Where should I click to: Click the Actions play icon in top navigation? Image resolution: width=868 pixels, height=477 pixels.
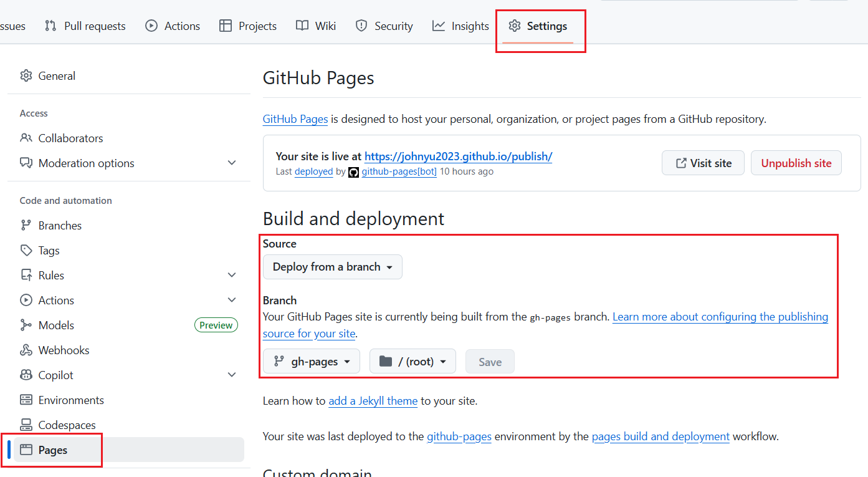pyautogui.click(x=151, y=26)
